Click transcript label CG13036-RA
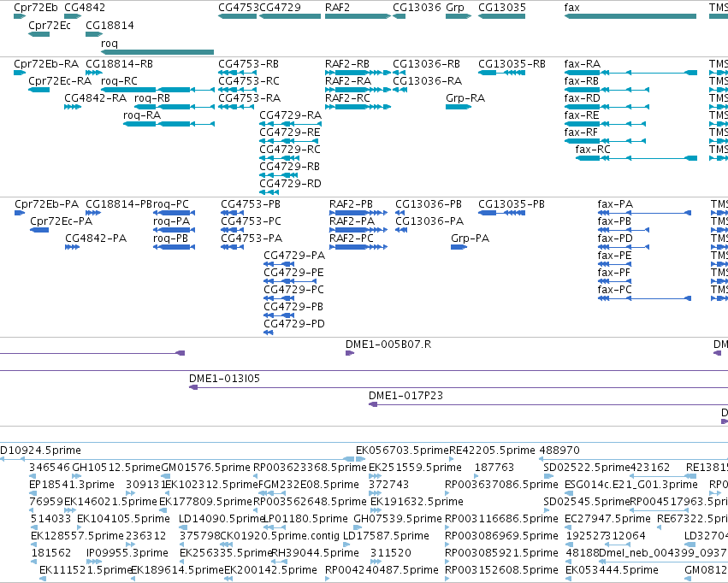Image resolution: width=728 pixels, height=583 pixels. coord(427,80)
